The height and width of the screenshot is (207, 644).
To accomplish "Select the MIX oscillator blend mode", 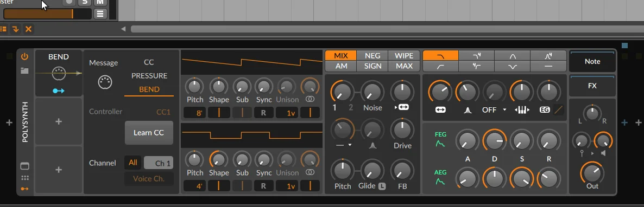I will (x=340, y=56).
